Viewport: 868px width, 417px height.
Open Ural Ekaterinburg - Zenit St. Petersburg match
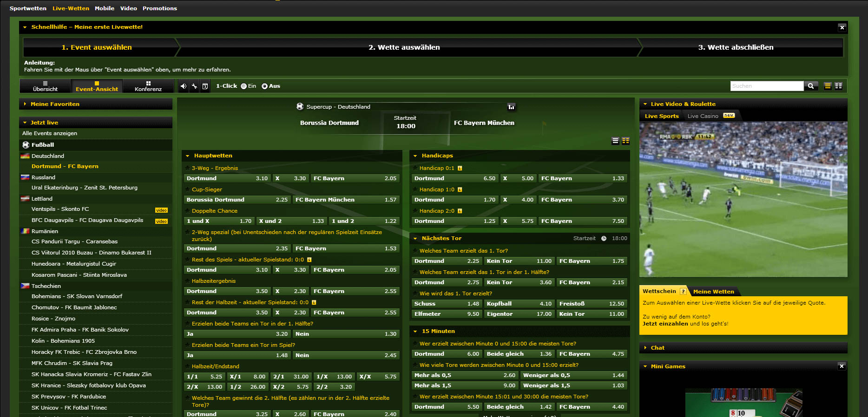point(85,188)
